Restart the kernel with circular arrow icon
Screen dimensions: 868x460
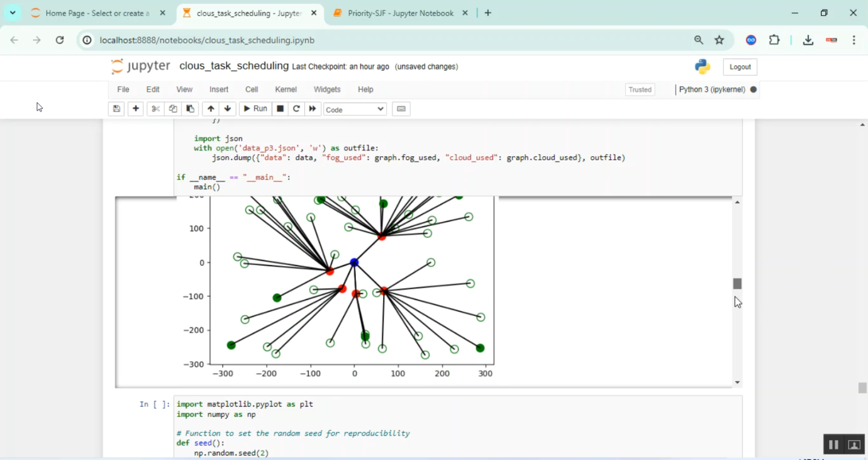click(x=296, y=109)
